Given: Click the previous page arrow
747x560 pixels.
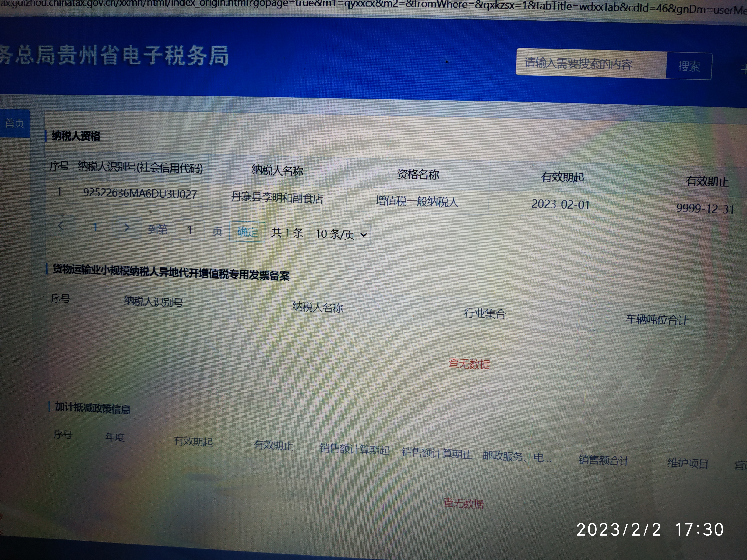Looking at the screenshot, I should pyautogui.click(x=61, y=226).
